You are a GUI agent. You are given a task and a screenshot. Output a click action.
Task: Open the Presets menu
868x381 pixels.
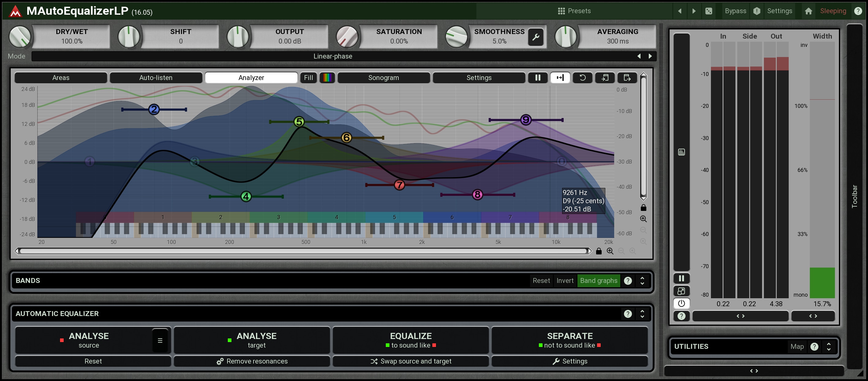(x=574, y=11)
